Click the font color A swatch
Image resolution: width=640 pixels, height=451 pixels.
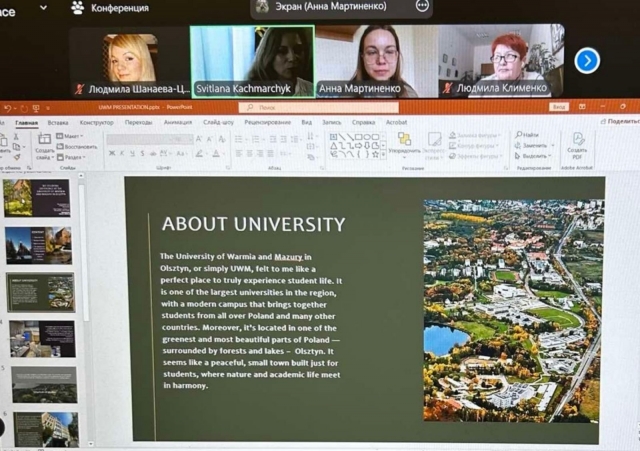pyautogui.click(x=216, y=153)
